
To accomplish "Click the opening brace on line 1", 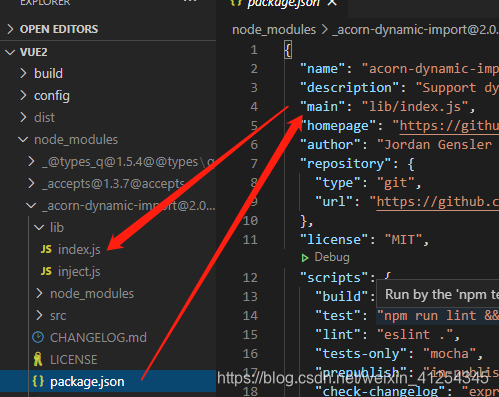I will 288,50.
